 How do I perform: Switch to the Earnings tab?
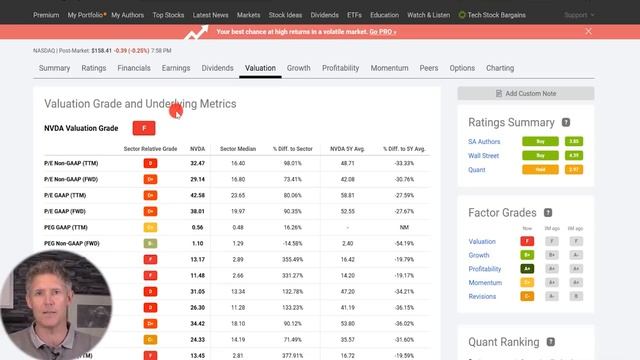coord(176,68)
